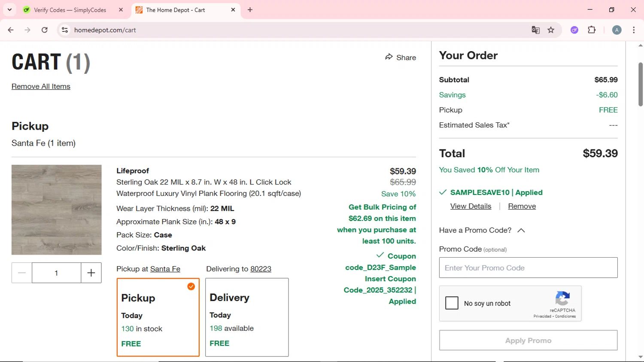Click the Lifeproof brand name
The width and height of the screenshot is (644, 362).
[x=133, y=170]
